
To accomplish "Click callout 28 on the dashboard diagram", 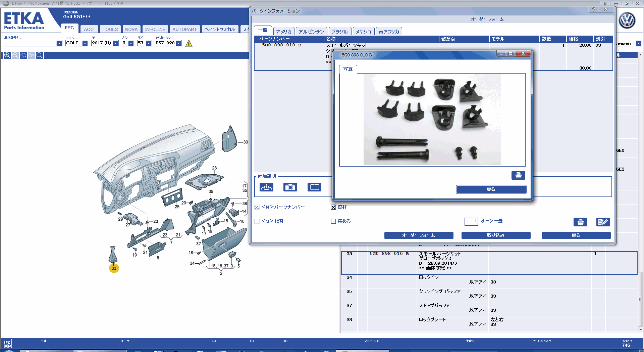I will (214, 168).
